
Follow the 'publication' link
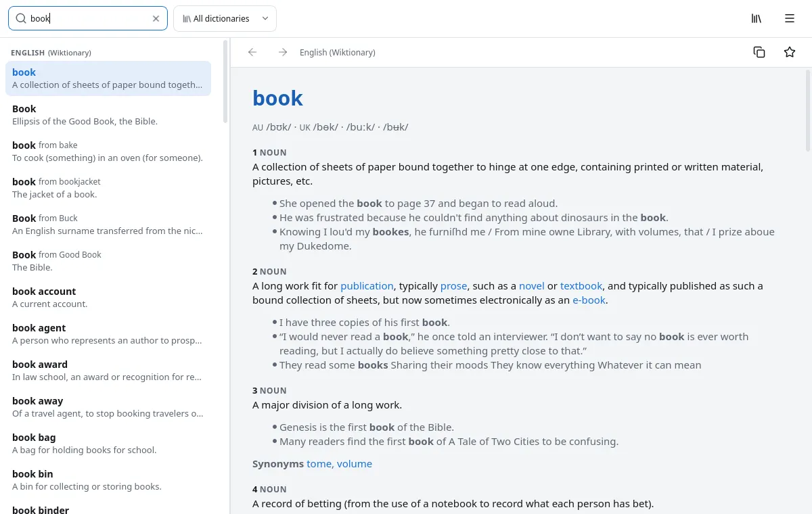pyautogui.click(x=367, y=286)
